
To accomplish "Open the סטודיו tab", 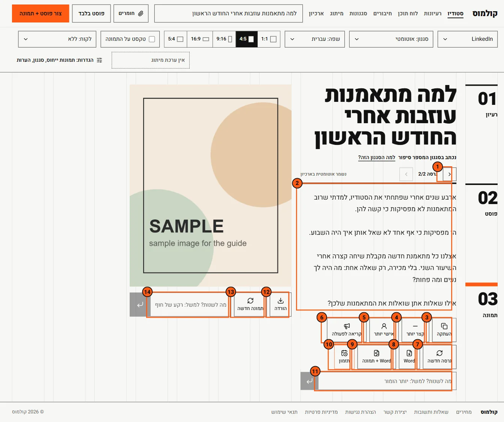I will [455, 13].
